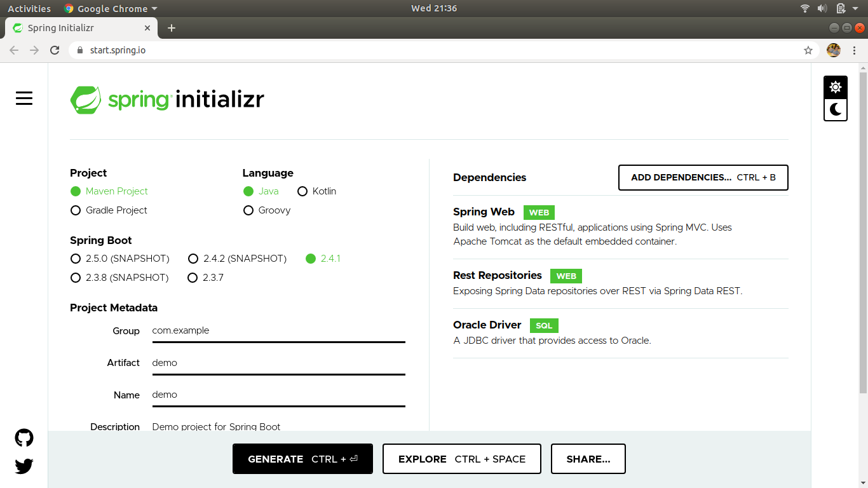Image resolution: width=868 pixels, height=488 pixels.
Task: Click the Description input field
Action: [278, 426]
